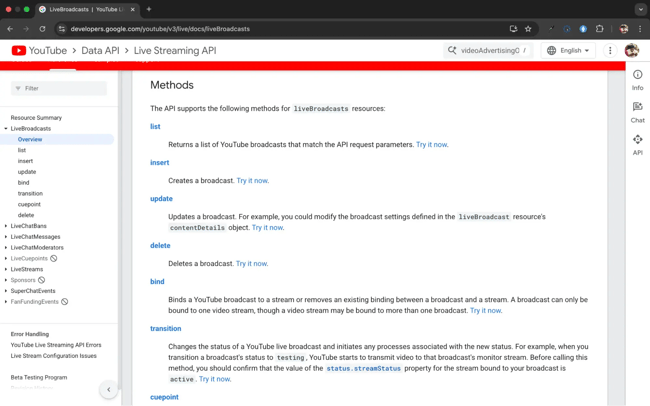Click the docs search box

point(488,51)
